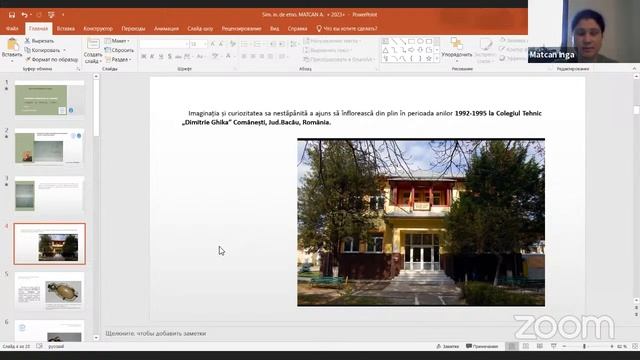Click the font color A icon
The width and height of the screenshot is (640, 360).
229,56
